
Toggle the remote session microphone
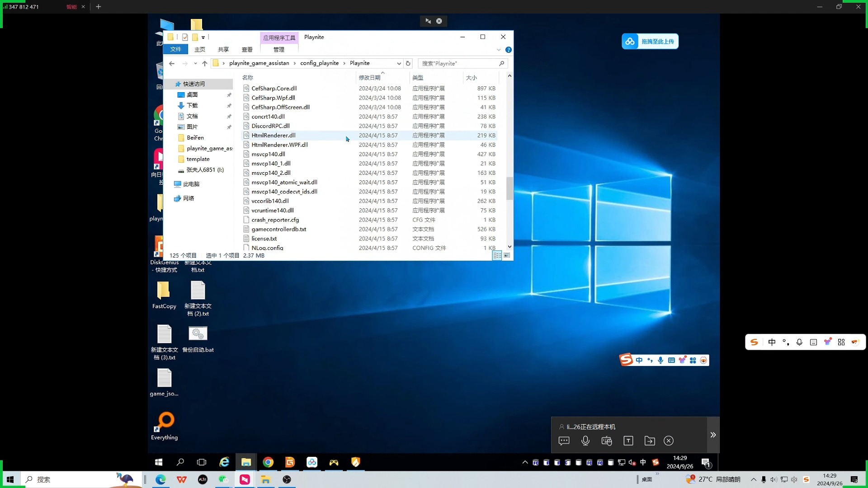[x=585, y=441]
